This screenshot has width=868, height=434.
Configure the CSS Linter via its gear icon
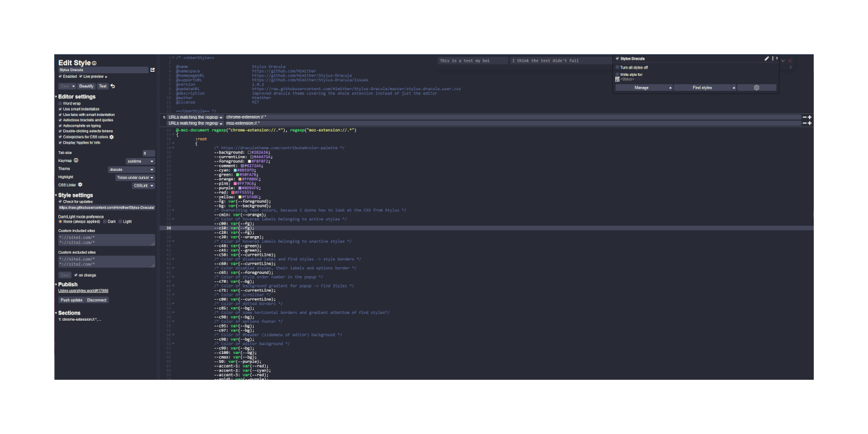[80, 184]
